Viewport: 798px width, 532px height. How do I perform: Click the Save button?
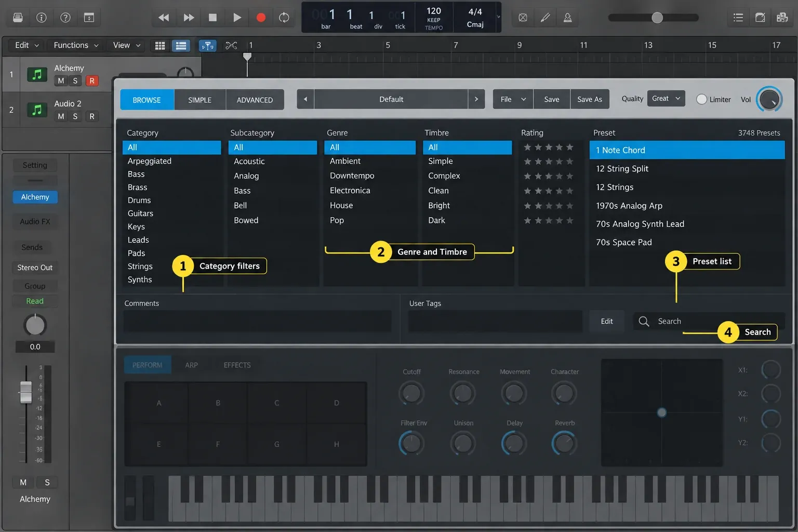[552, 99]
